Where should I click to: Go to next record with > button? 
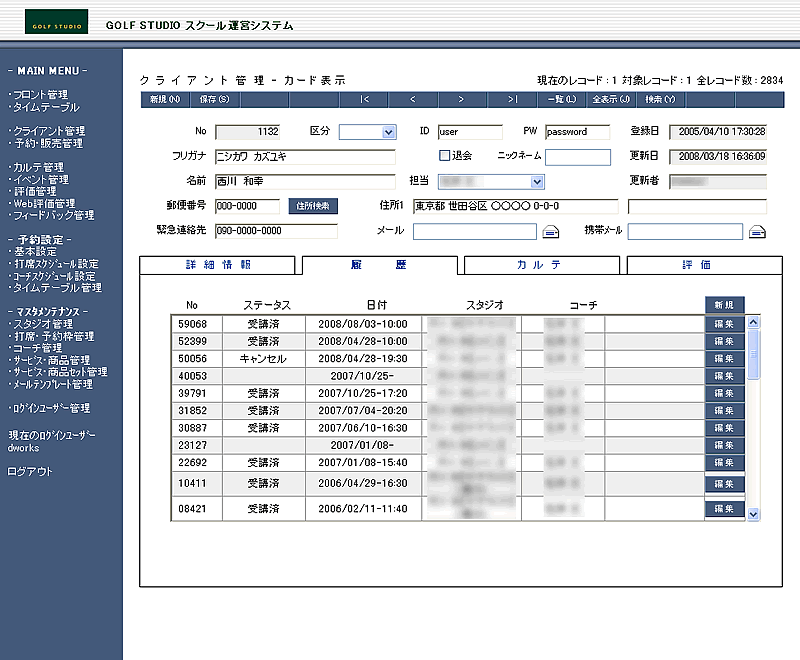[x=461, y=99]
